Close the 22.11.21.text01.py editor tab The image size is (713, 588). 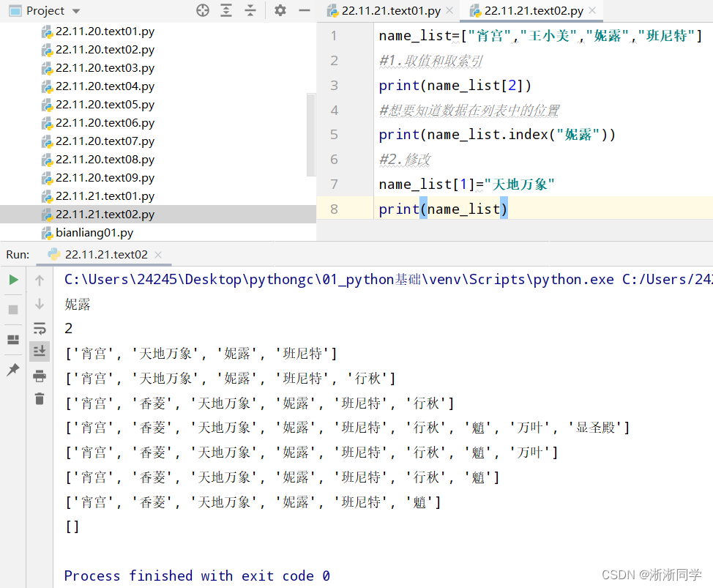tap(449, 10)
